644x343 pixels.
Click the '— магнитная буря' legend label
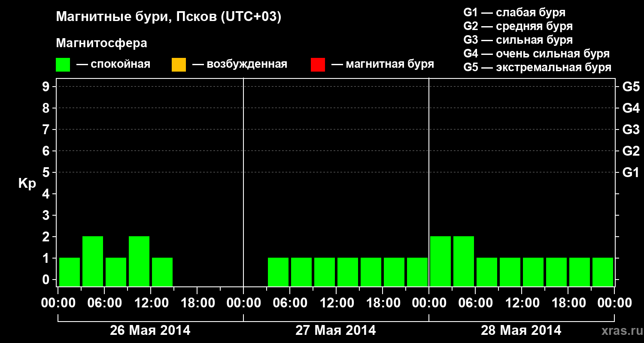(383, 64)
